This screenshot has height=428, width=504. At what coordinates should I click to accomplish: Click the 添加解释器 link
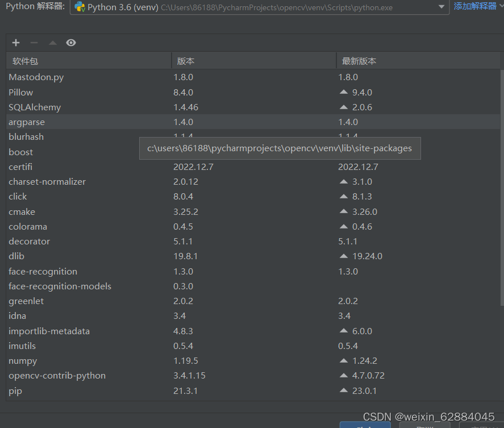point(475,6)
